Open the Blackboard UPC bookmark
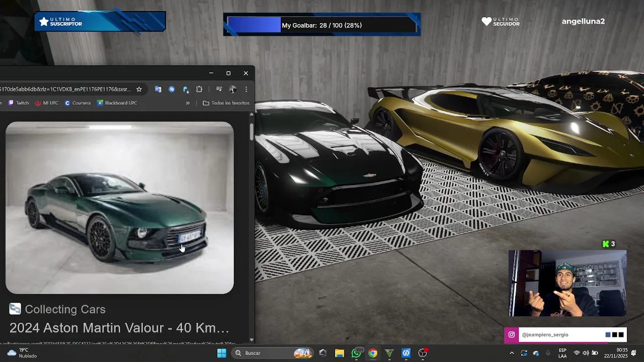644x362 pixels. 117,103
